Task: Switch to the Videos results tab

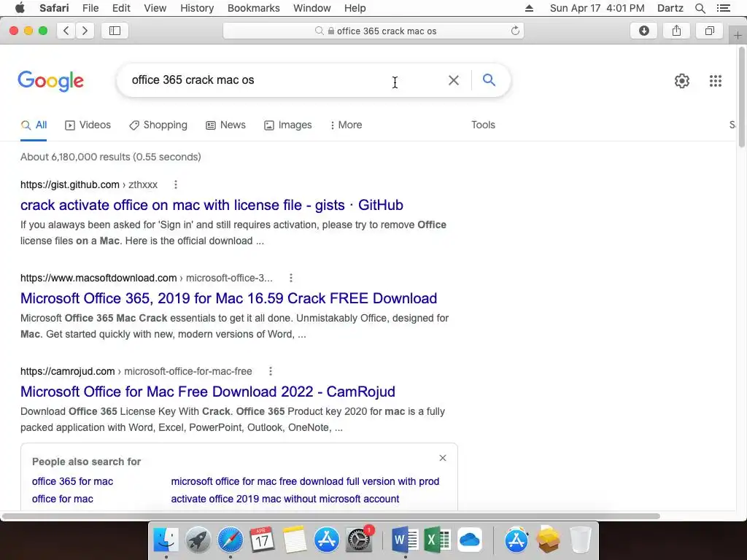Action: point(88,125)
